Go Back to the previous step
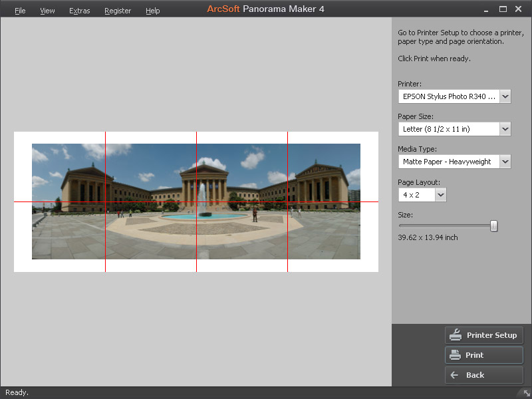The height and width of the screenshot is (399, 532). 484,375
